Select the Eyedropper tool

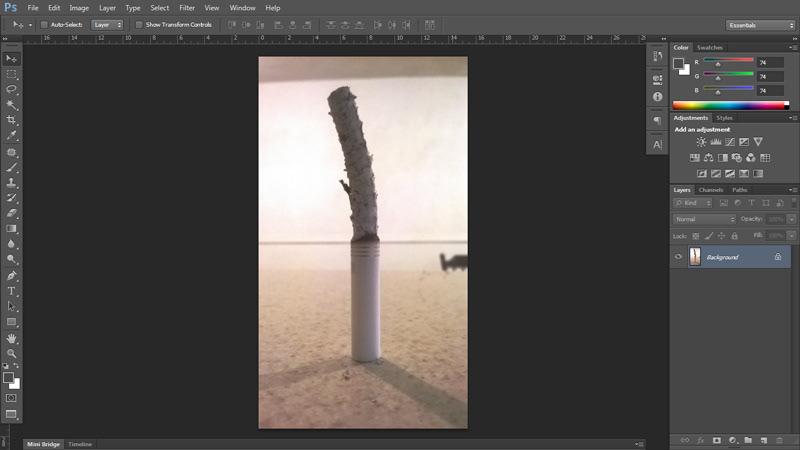(x=12, y=135)
